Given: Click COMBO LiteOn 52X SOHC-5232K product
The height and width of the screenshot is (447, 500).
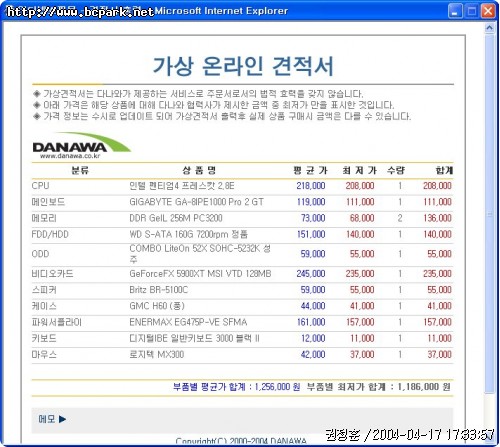Looking at the screenshot, I should (x=200, y=254).
